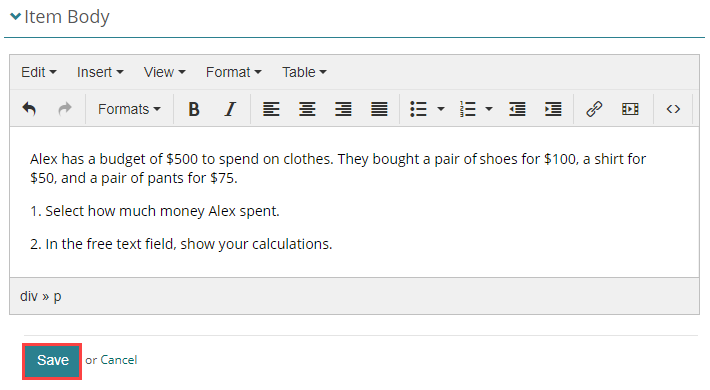
Task: Open the Edit menu
Action: coord(38,72)
